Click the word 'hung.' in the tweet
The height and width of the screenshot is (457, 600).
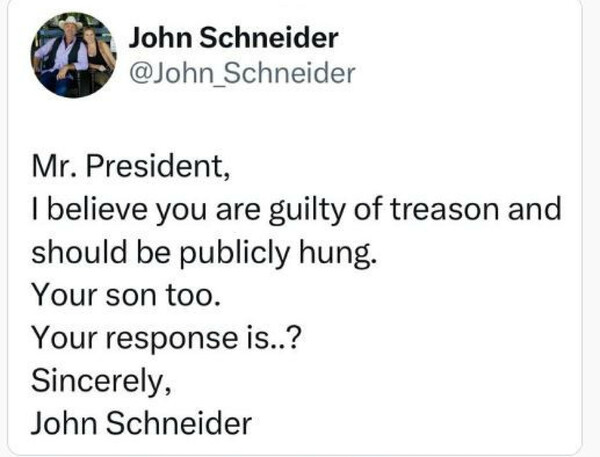pos(338,253)
